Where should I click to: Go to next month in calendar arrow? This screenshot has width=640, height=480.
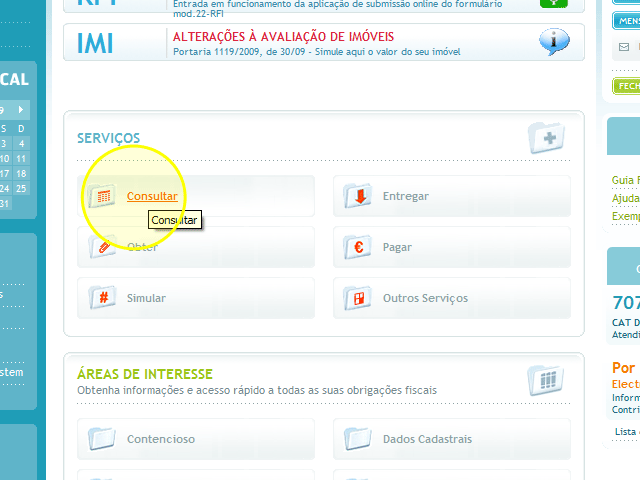pyautogui.click(x=21, y=109)
